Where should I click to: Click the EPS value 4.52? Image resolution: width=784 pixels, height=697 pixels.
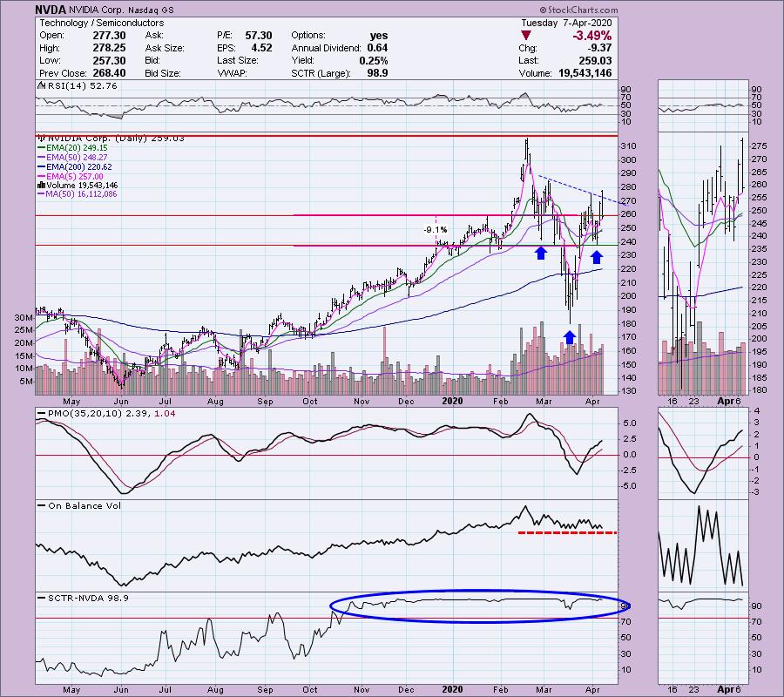tap(261, 48)
